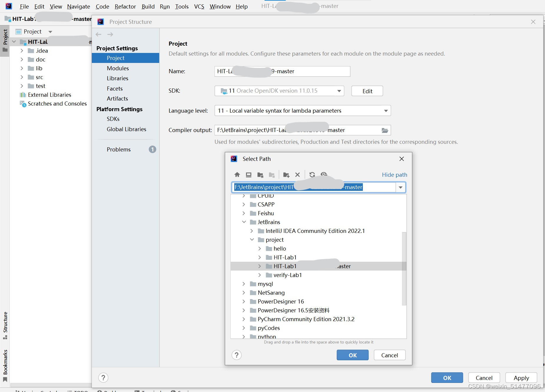Open the Tools menu

click(x=182, y=6)
